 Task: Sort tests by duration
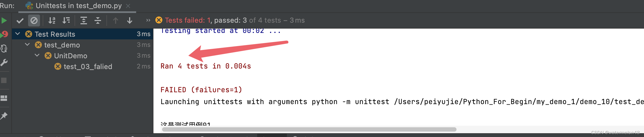pos(66,20)
